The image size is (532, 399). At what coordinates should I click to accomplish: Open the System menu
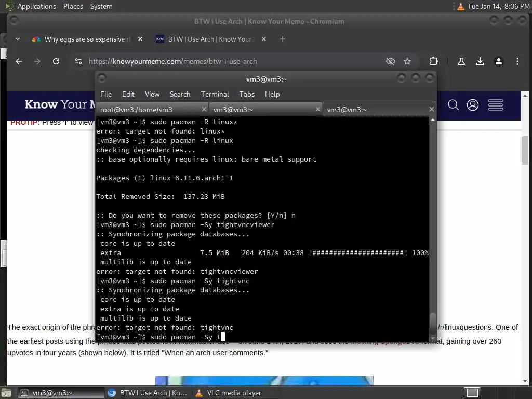point(101,6)
